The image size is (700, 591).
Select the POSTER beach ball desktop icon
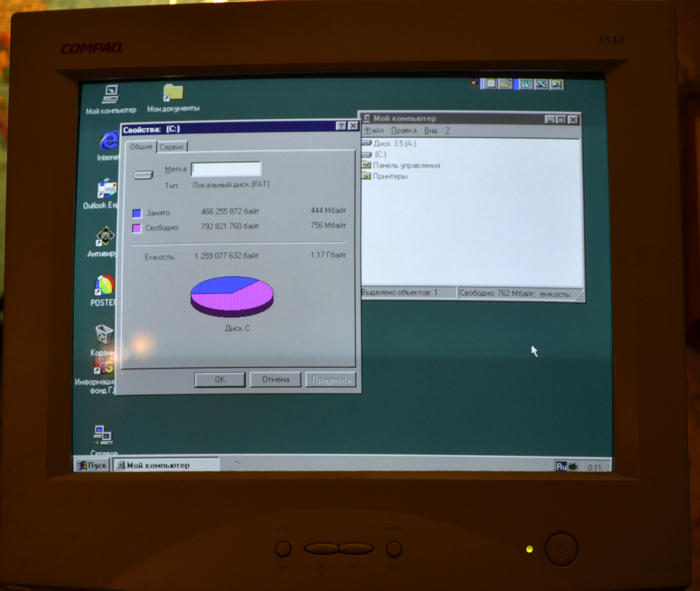pos(105,285)
